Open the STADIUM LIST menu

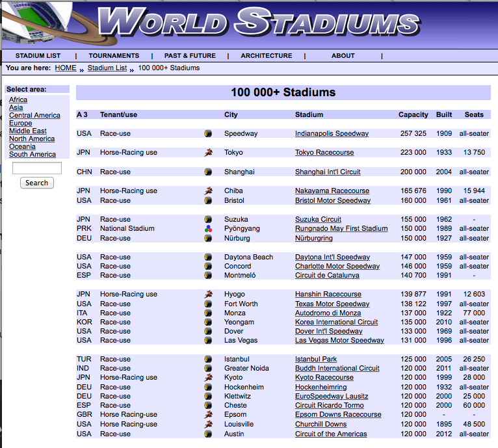[x=38, y=56]
